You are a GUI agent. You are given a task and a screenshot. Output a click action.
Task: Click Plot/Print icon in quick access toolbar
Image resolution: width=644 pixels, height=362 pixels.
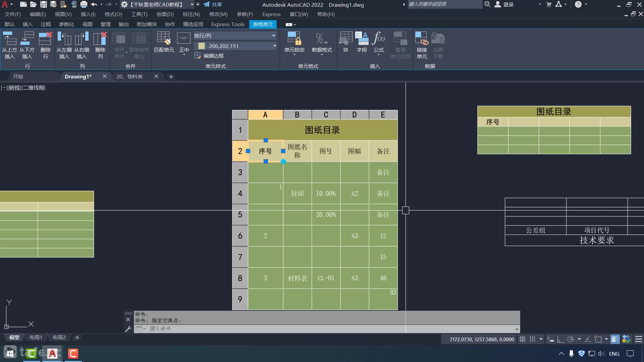84,4
